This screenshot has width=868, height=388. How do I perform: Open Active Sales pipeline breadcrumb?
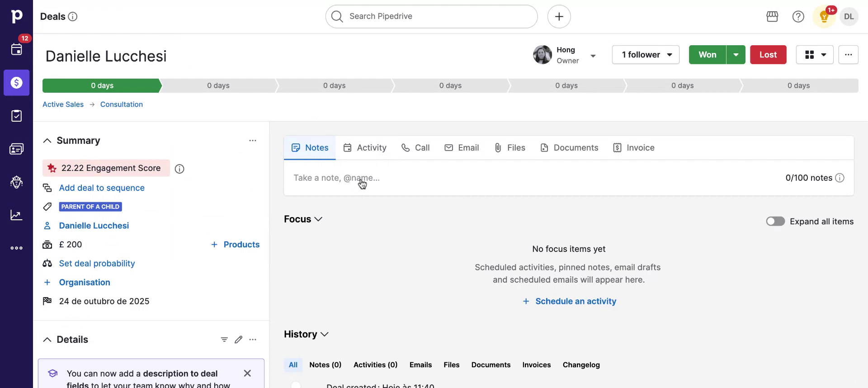pos(63,104)
